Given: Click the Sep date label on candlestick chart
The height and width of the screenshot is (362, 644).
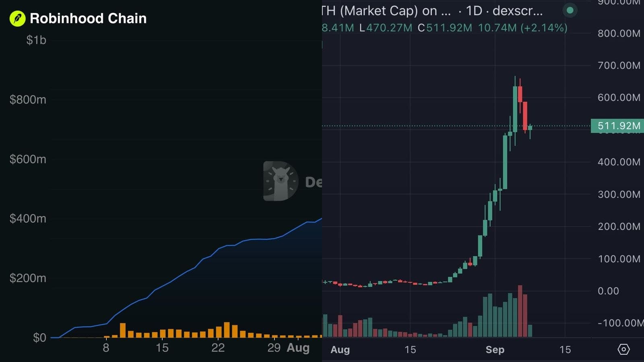Looking at the screenshot, I should [495, 350].
